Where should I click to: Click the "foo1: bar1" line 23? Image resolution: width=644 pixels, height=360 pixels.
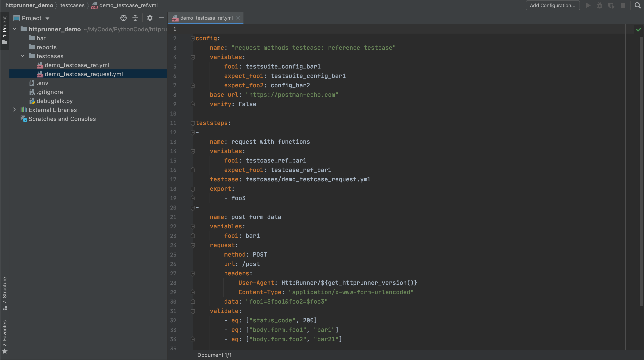242,236
